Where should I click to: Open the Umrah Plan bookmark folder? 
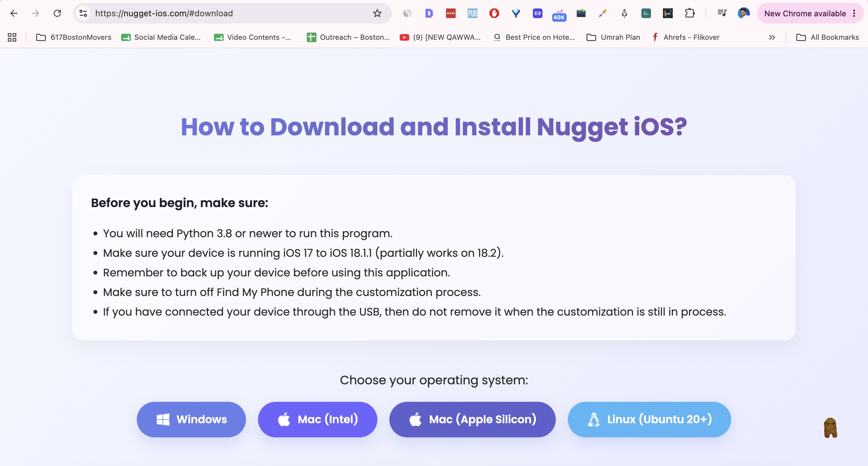[613, 37]
